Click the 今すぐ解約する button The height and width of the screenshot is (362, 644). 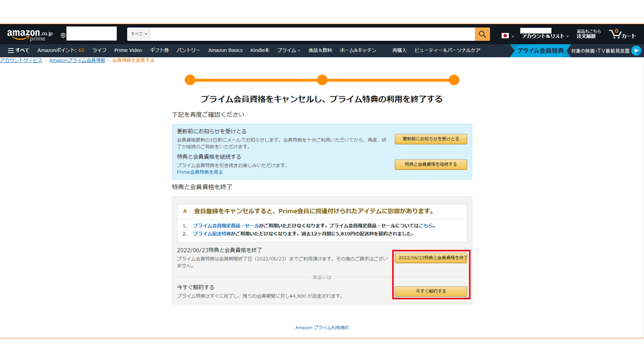431,291
